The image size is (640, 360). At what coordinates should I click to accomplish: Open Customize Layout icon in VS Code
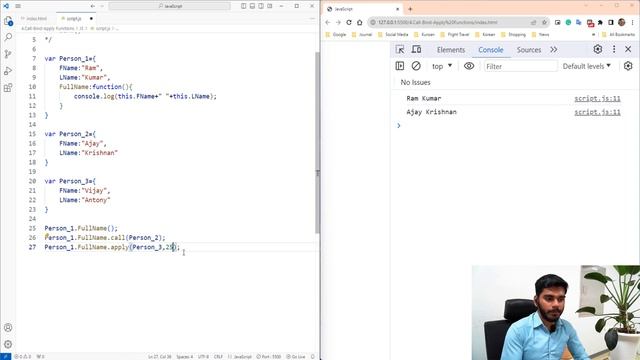[270, 6]
